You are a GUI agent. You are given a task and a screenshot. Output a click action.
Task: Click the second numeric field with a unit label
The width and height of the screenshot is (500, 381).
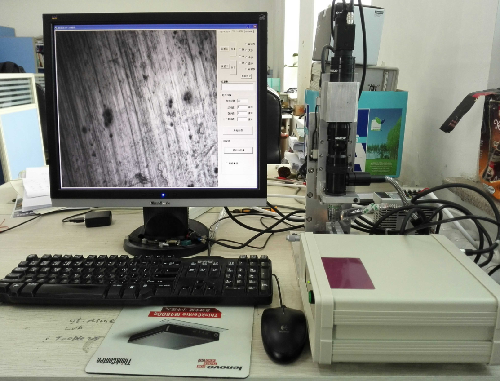pos(242,107)
